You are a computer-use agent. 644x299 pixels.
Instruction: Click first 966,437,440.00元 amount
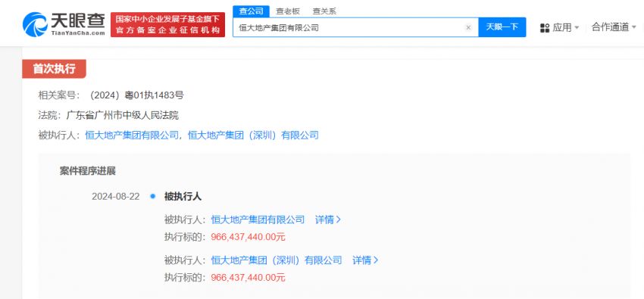[x=248, y=237]
